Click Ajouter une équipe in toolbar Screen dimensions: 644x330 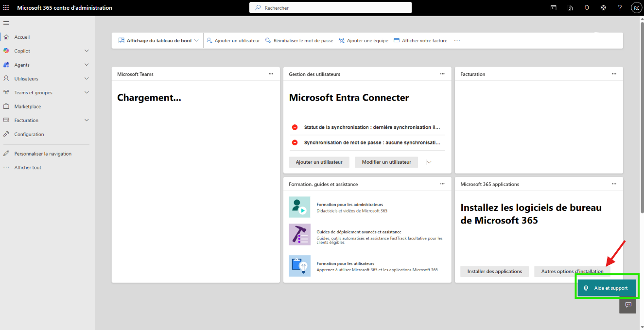click(x=363, y=40)
